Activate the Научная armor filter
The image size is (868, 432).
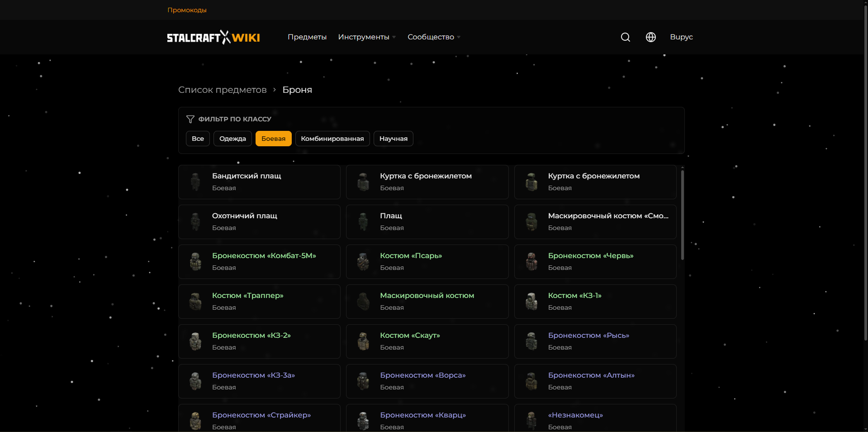coord(393,139)
